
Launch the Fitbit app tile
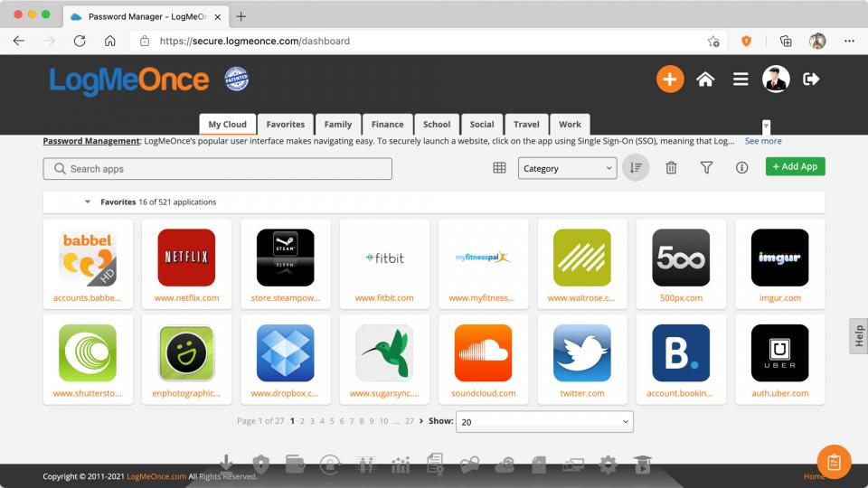tap(384, 264)
